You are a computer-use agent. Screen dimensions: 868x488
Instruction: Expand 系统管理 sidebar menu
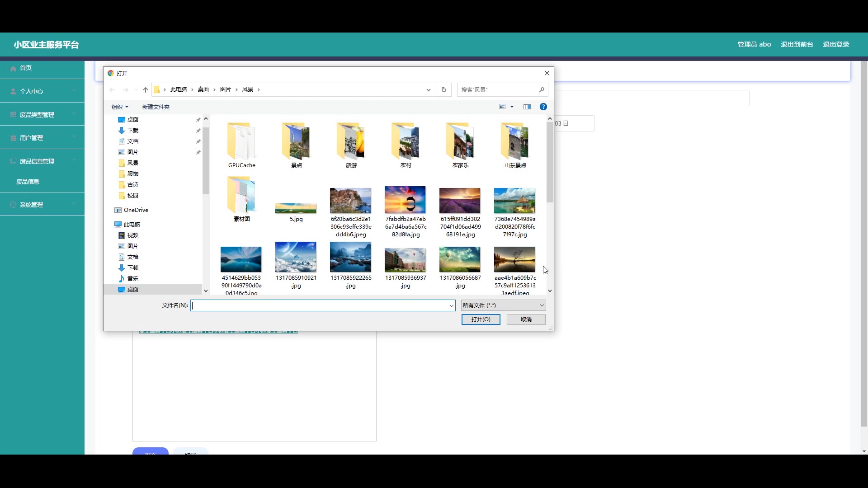(x=42, y=204)
